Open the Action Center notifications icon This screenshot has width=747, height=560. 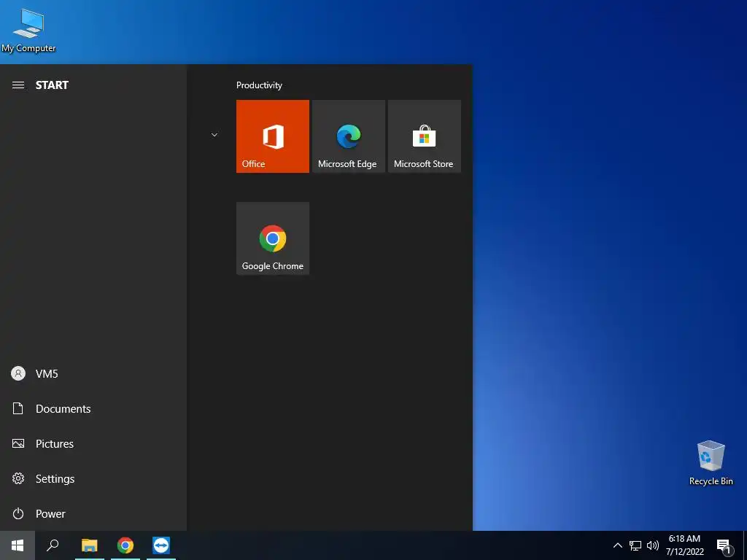(x=724, y=545)
